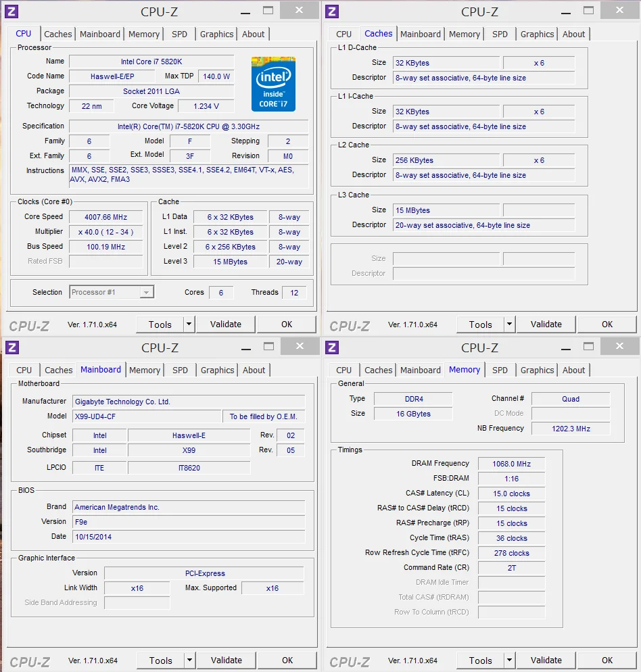Click the processor name field 'Intel Core i7 5820K'
Screen dimensions: 641x672
pyautogui.click(x=151, y=62)
